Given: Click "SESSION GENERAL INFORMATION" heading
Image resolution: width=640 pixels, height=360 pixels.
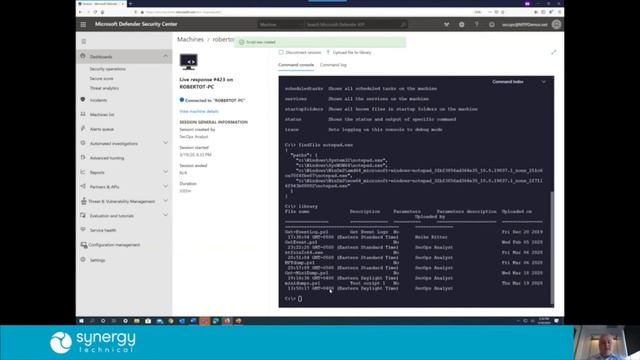Looking at the screenshot, I should click(x=213, y=122).
